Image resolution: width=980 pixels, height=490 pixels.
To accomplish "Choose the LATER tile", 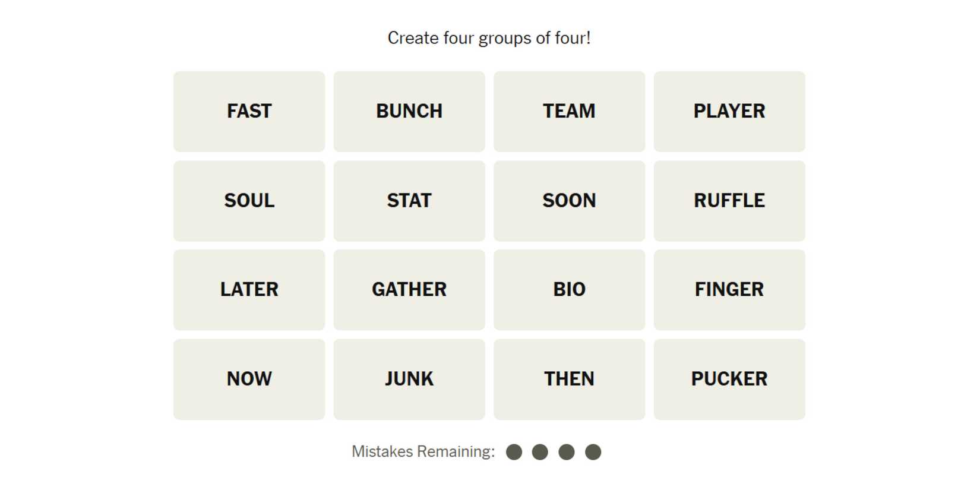I will (x=249, y=290).
